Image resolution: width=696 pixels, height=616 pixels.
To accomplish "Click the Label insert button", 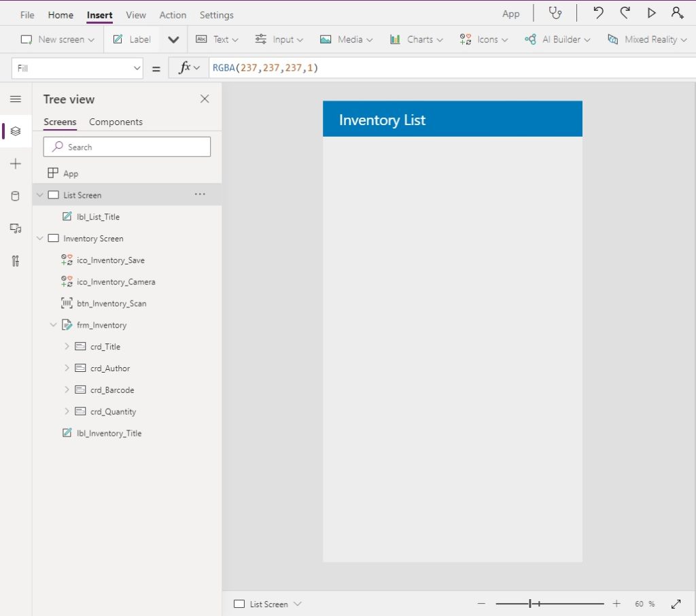I will click(x=132, y=39).
